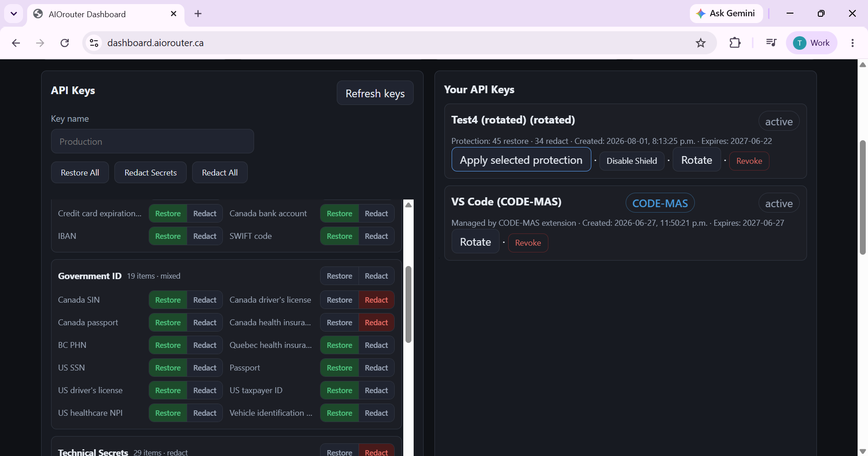Click the page vertical scrollbar thumb
The height and width of the screenshot is (456, 868).
(x=863, y=197)
